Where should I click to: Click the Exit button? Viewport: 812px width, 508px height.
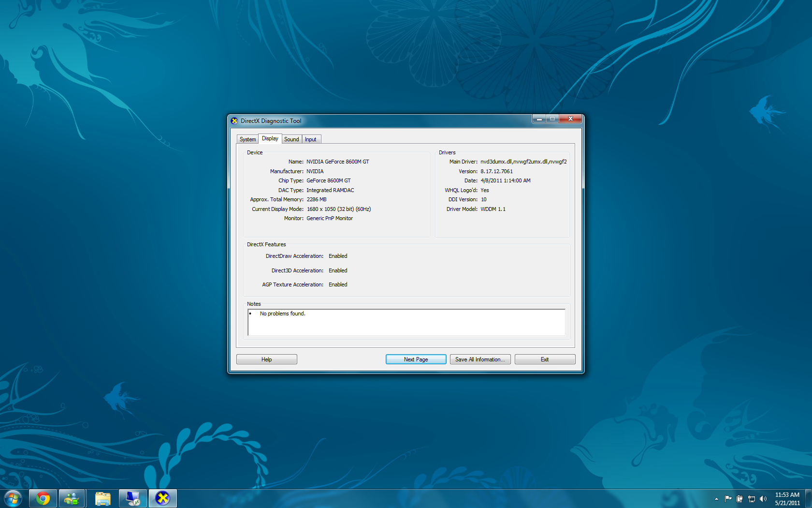click(x=545, y=359)
